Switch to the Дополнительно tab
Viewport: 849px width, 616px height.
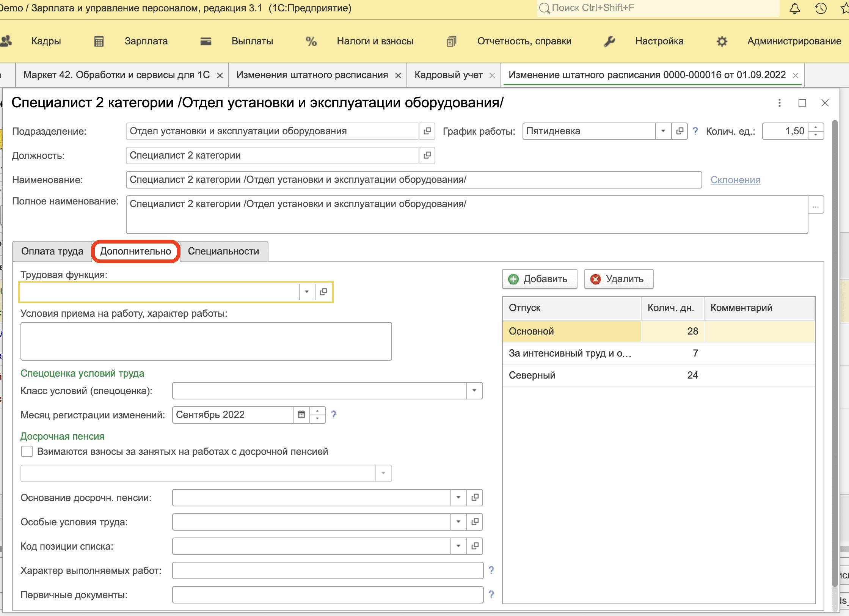click(x=136, y=251)
